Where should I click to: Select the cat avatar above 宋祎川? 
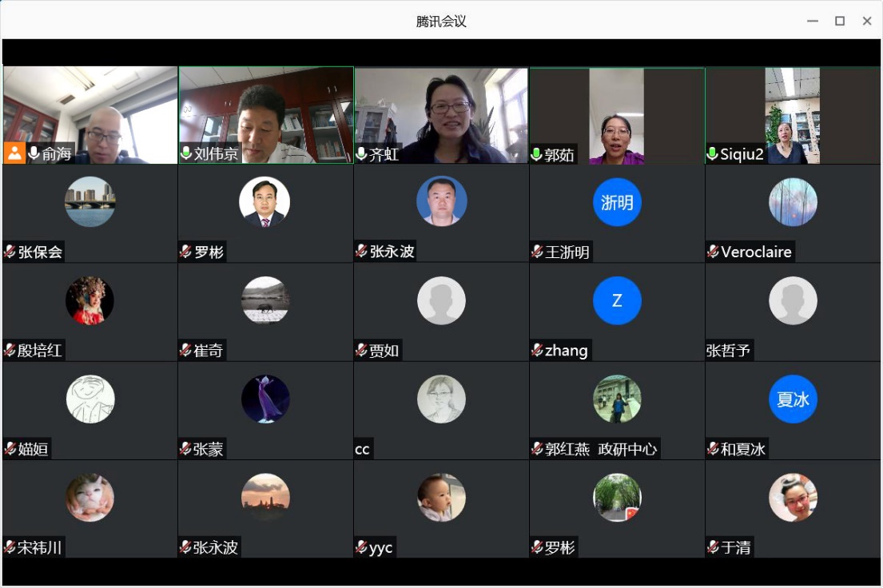(x=89, y=498)
